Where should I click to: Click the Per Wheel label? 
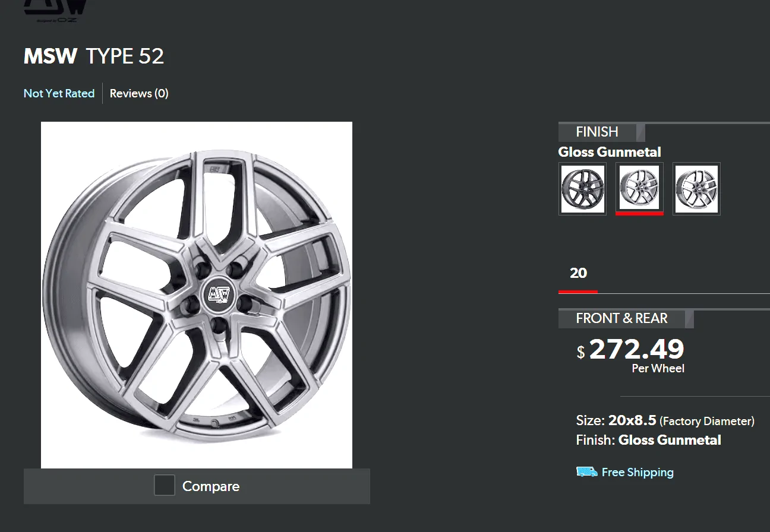(658, 368)
